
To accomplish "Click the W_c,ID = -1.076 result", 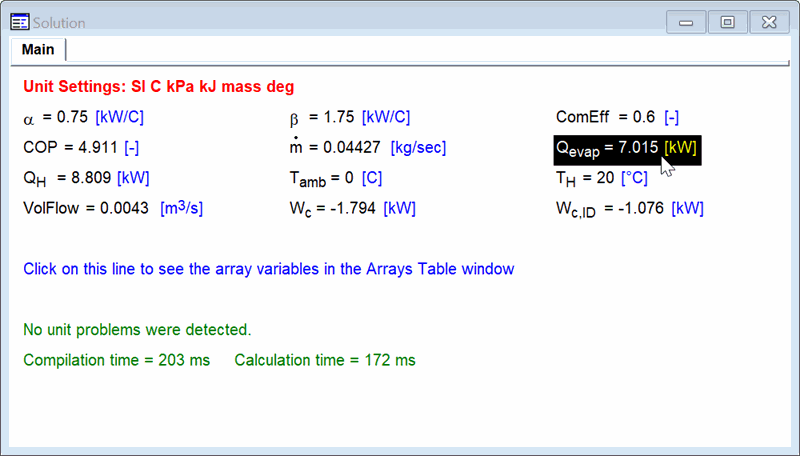I will point(610,209).
